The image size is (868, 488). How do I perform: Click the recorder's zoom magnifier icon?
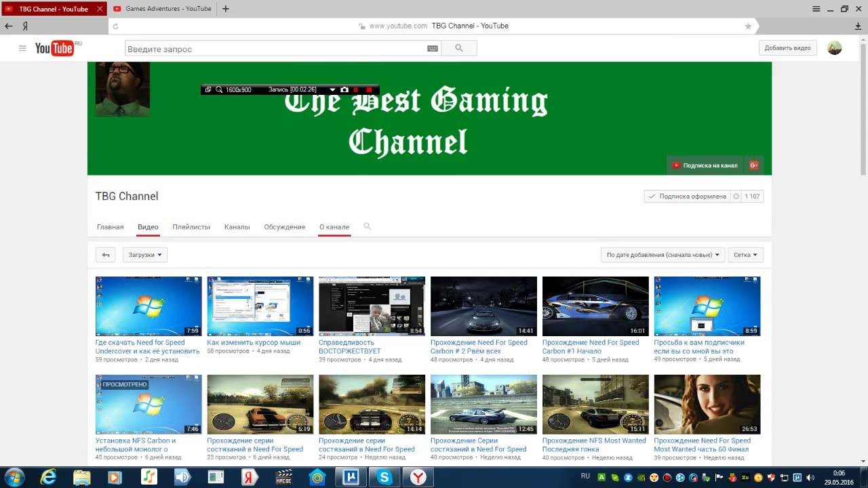(x=219, y=89)
